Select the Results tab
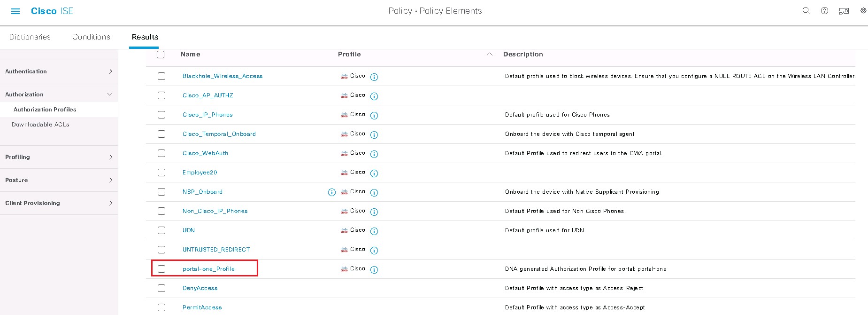The width and height of the screenshot is (868, 315). (x=145, y=37)
